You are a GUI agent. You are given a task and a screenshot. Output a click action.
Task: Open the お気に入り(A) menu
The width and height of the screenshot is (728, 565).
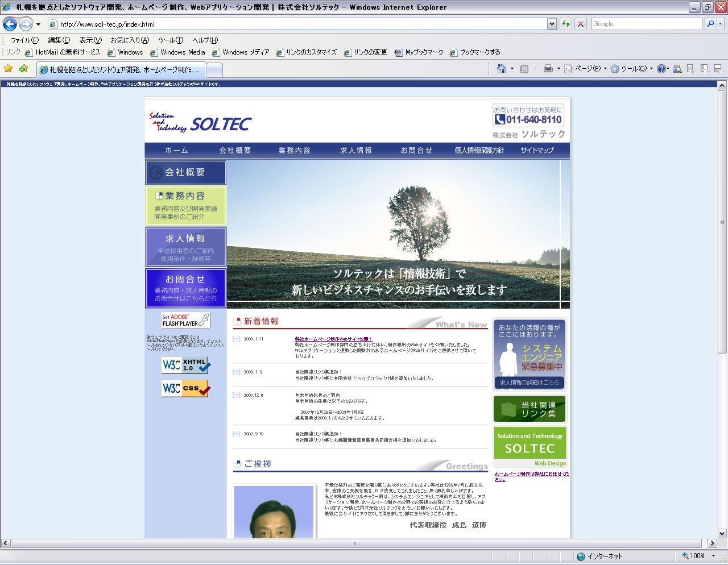click(x=130, y=40)
